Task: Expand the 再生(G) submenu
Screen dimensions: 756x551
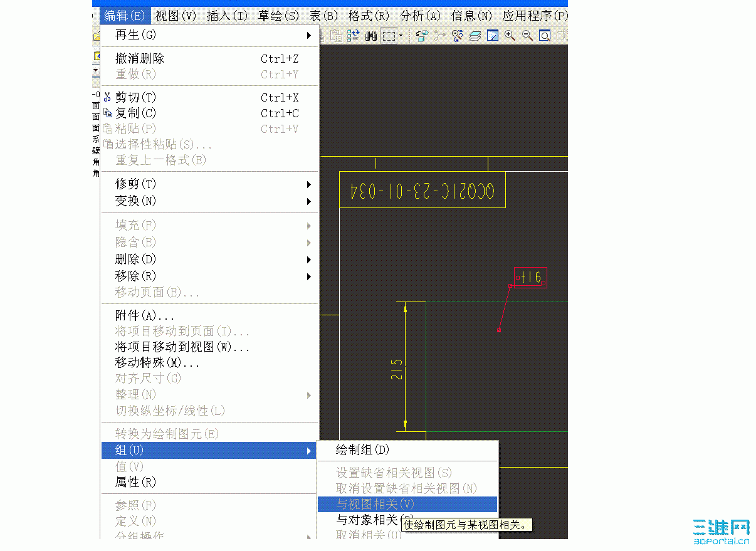Action: coord(209,35)
